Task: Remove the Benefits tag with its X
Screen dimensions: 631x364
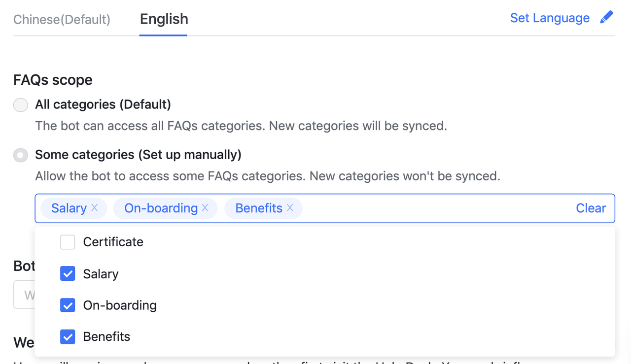Action: (290, 208)
